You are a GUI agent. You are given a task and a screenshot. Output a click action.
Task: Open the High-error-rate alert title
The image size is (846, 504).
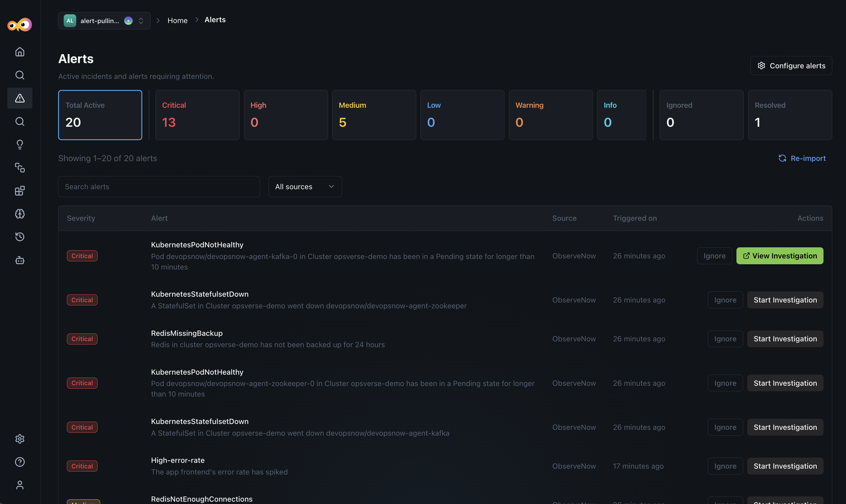[178, 460]
